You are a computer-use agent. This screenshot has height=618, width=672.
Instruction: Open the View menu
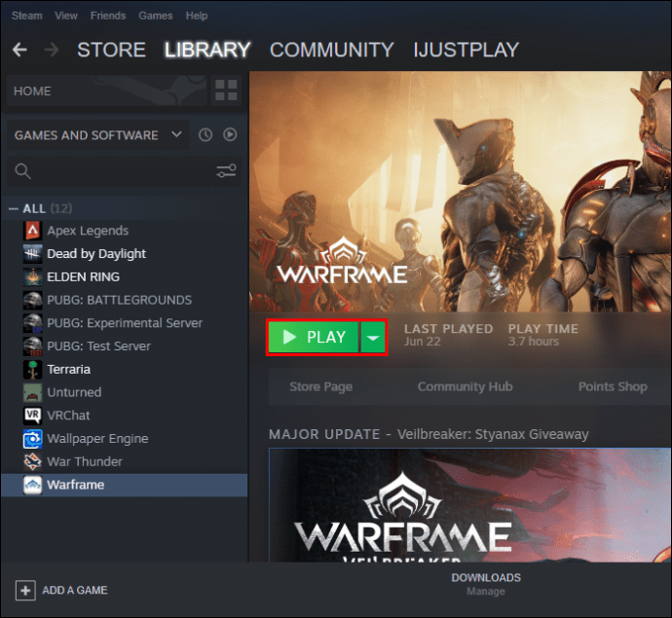[66, 16]
